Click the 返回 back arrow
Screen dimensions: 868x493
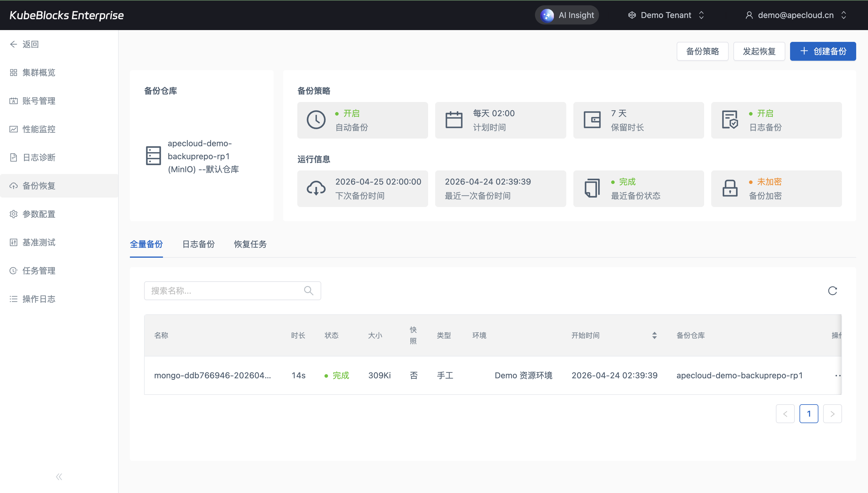pos(14,44)
